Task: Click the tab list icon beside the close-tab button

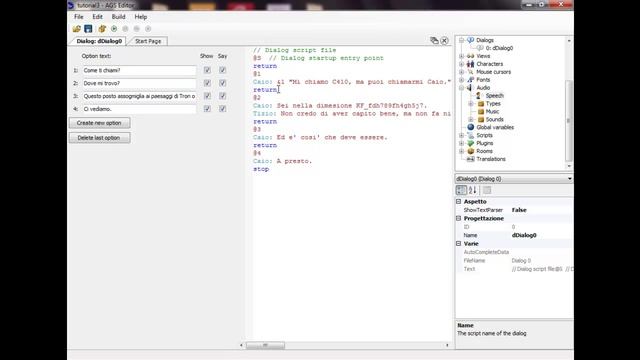Action: tap(434, 40)
